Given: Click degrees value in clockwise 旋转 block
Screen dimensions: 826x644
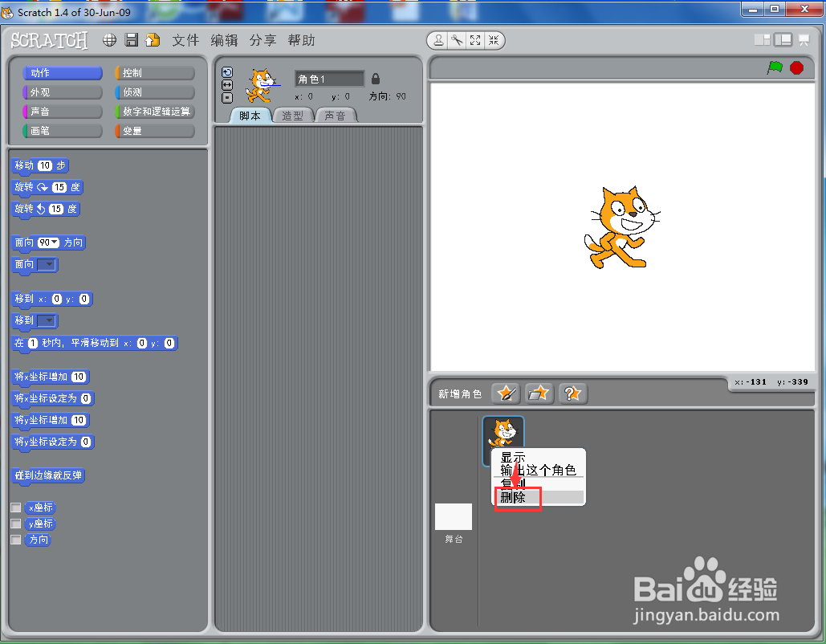Looking at the screenshot, I should (59, 187).
